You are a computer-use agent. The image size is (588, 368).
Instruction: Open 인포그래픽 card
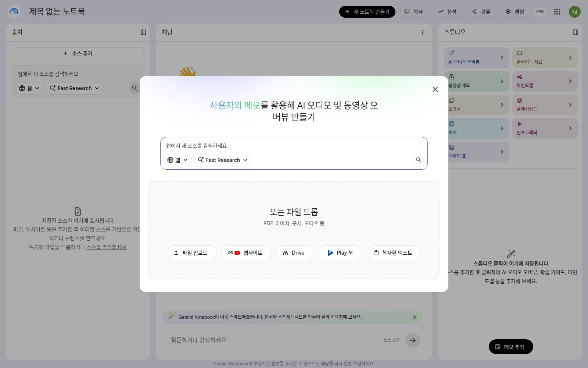point(545,128)
